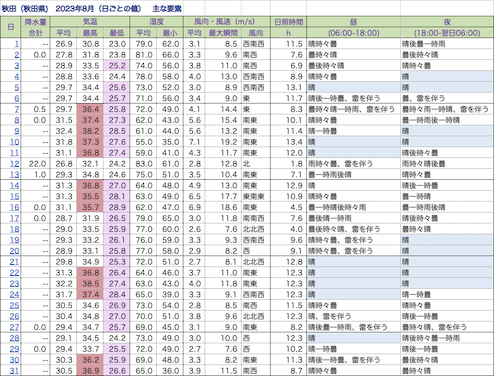Follow the day 11 date link
This screenshot has width=494, height=376.
[x=14, y=153]
